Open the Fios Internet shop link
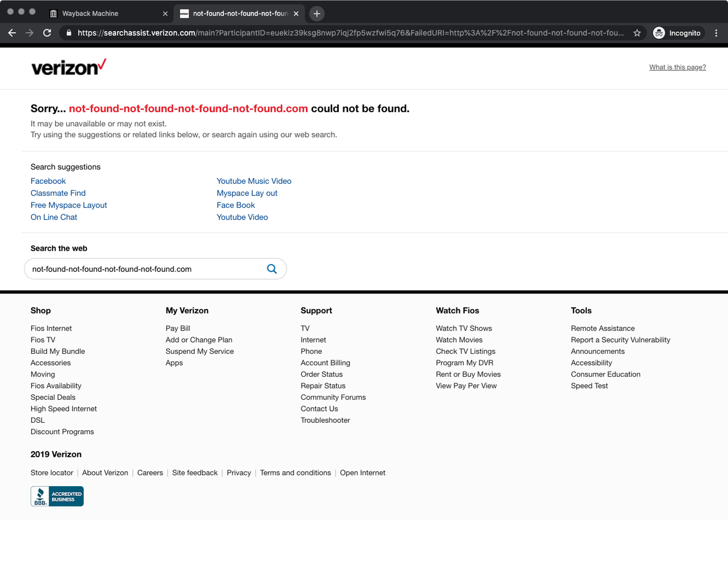Image resolution: width=728 pixels, height=578 pixels. click(x=51, y=328)
